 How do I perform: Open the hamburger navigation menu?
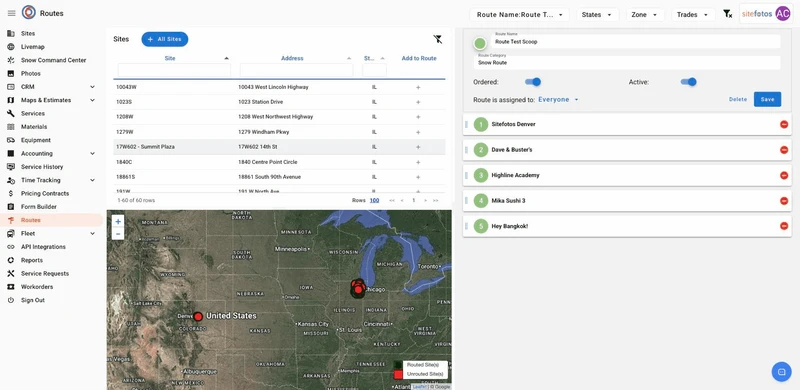tap(11, 13)
